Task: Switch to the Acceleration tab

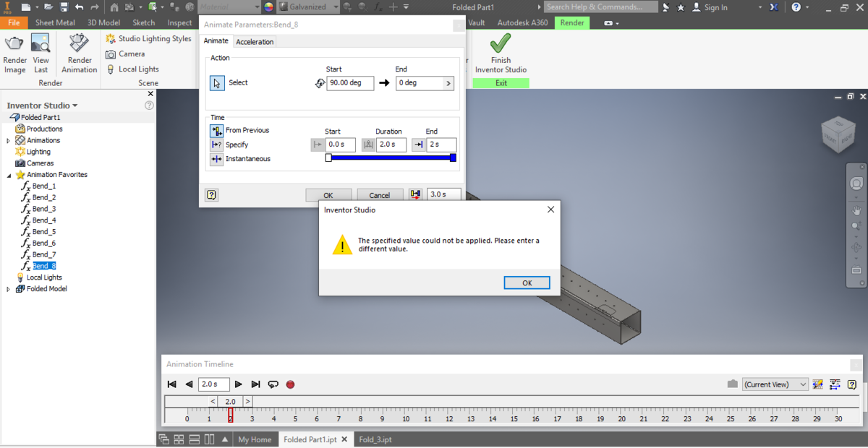Action: pyautogui.click(x=255, y=42)
